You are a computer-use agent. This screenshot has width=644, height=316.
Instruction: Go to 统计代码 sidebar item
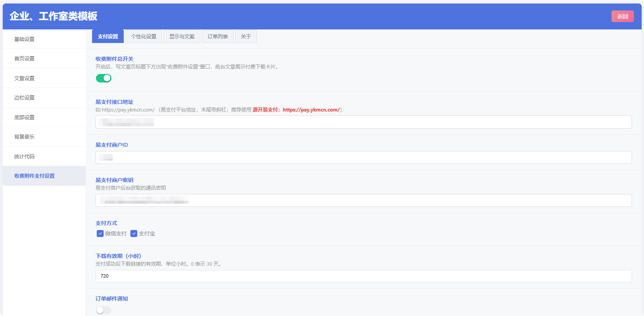coord(44,156)
